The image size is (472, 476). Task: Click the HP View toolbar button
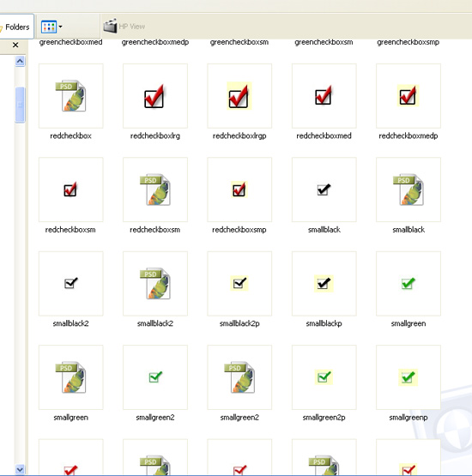click(x=124, y=27)
